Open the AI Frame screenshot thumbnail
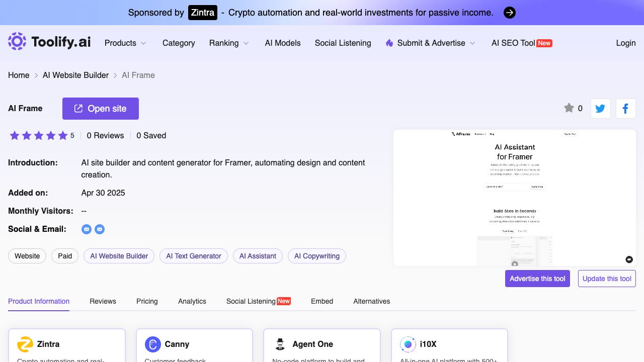644x362 pixels. point(515,197)
